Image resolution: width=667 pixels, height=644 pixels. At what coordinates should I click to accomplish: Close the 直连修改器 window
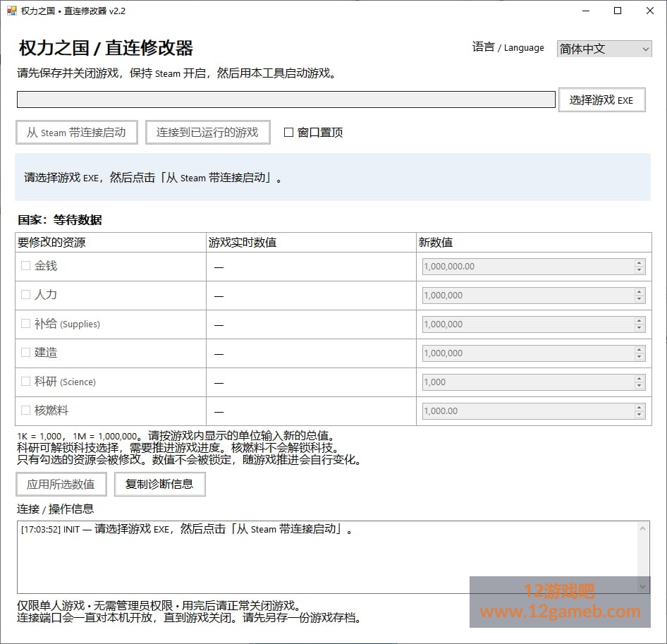(x=649, y=11)
